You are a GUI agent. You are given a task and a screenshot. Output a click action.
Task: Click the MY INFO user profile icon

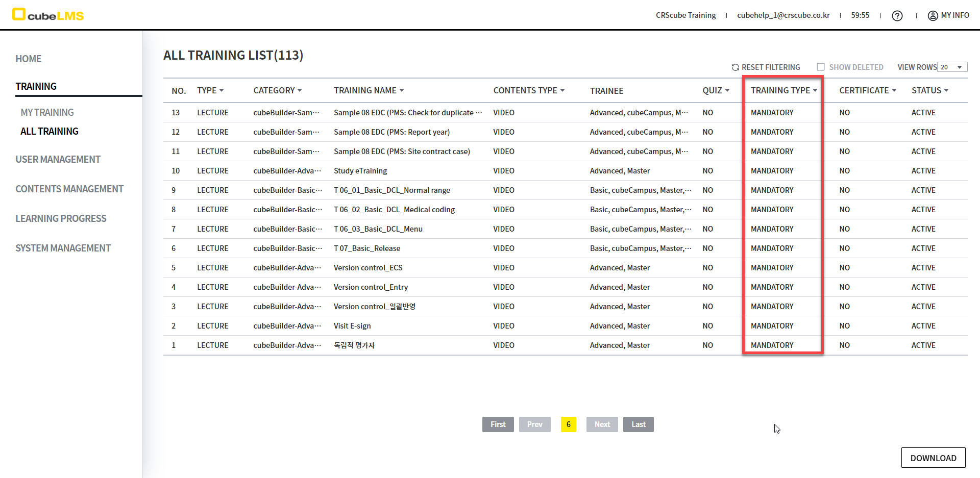(933, 16)
